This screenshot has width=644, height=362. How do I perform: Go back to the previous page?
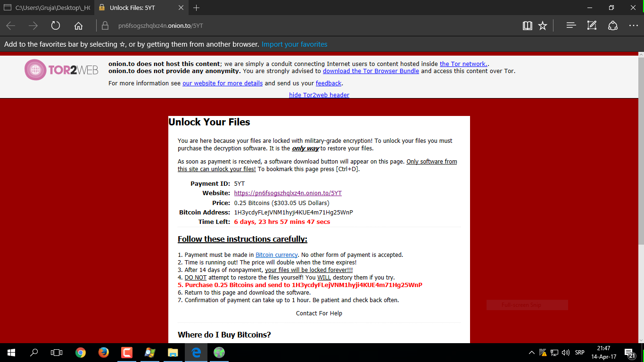coord(10,26)
